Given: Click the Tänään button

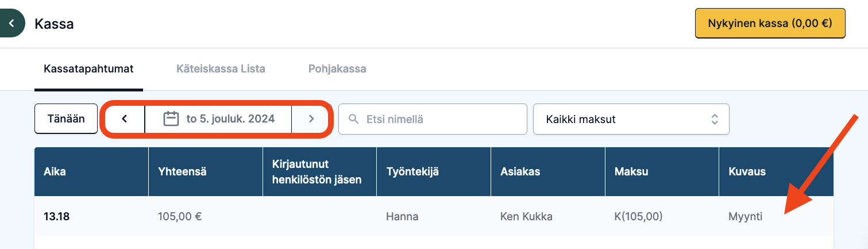Looking at the screenshot, I should 66,119.
